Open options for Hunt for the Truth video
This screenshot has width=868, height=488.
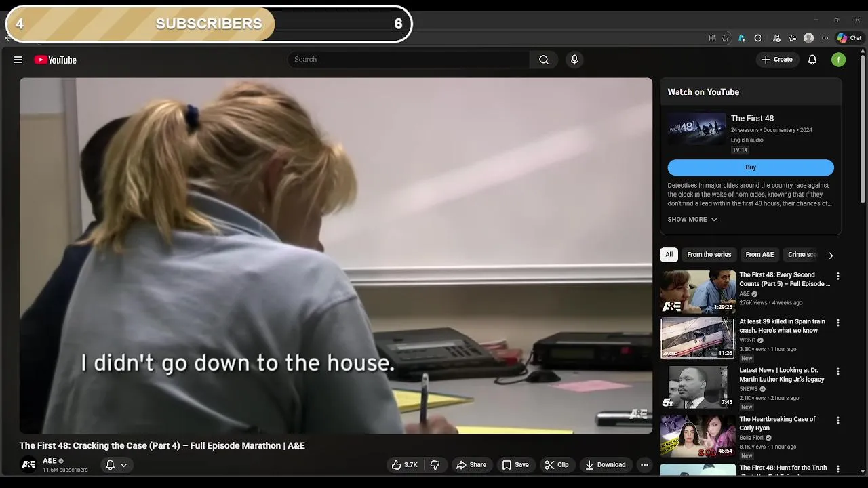(x=837, y=469)
